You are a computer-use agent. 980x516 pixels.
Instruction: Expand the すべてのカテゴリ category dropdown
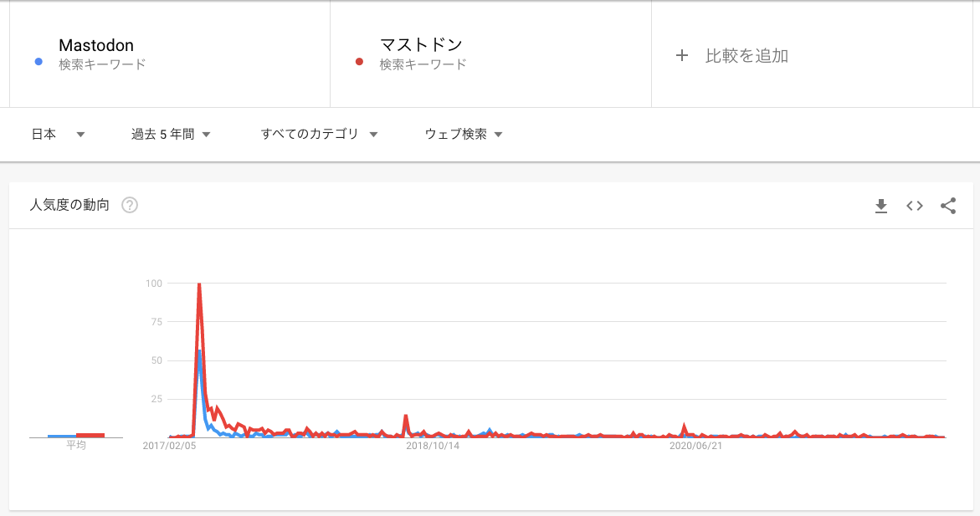click(x=319, y=134)
